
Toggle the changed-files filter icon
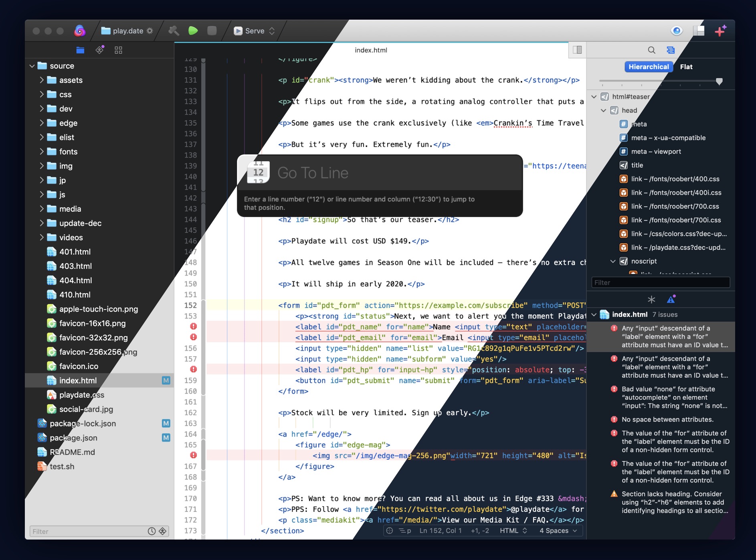click(162, 531)
